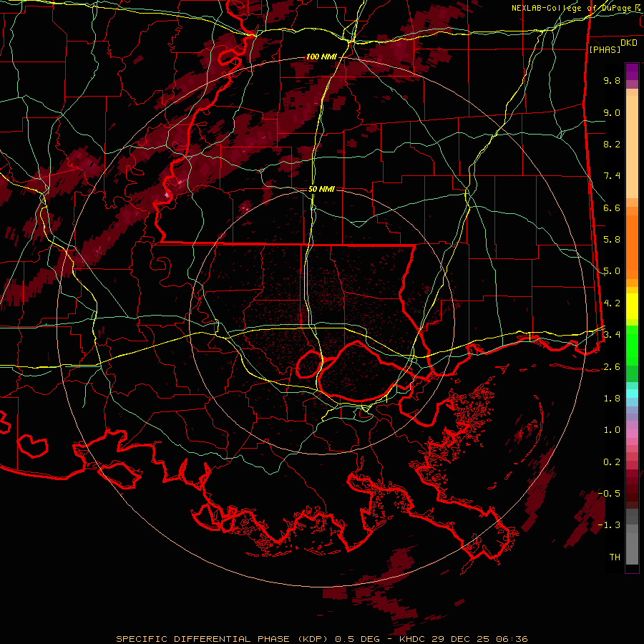This screenshot has width=644, height=644.
Task: Click the "9.0" value on the color scale
Action: click(612, 112)
